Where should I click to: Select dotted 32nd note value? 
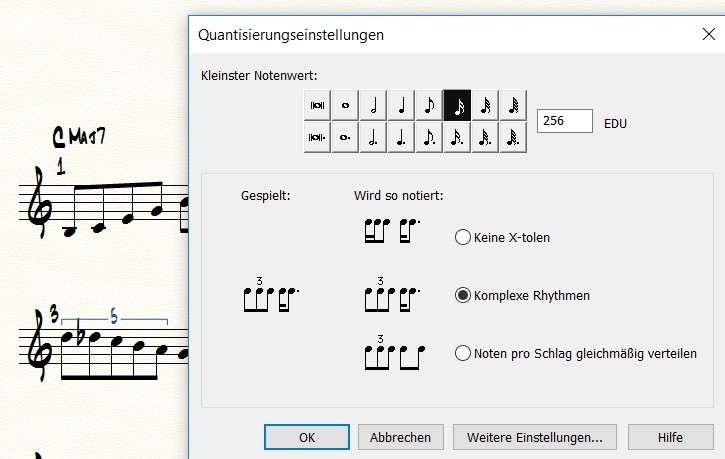click(x=485, y=137)
